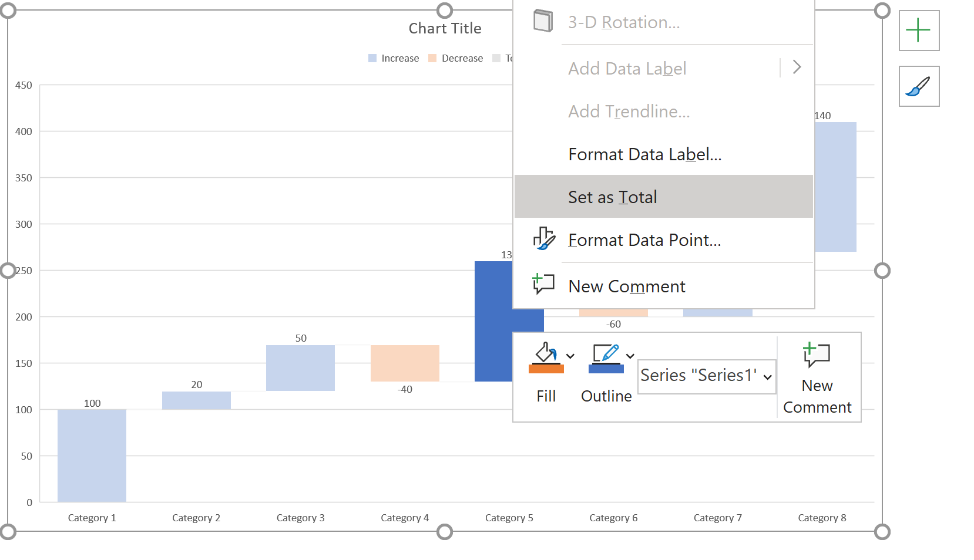Image resolution: width=974 pixels, height=560 pixels.
Task: Choose Format Data Label from context menu
Action: point(644,154)
